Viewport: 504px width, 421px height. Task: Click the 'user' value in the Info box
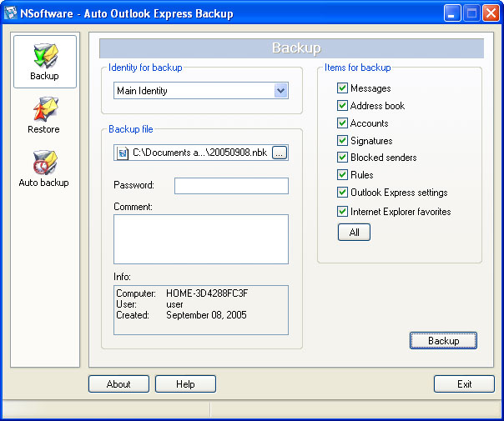(x=174, y=304)
